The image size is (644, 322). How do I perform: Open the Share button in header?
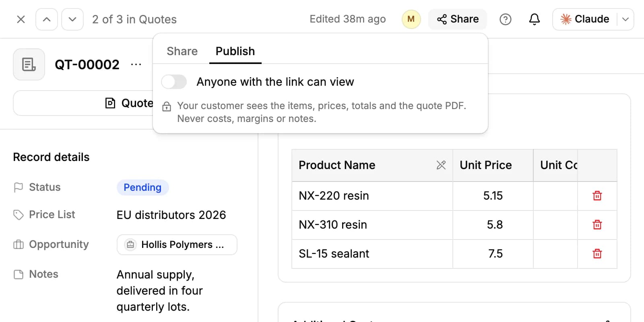pos(458,19)
